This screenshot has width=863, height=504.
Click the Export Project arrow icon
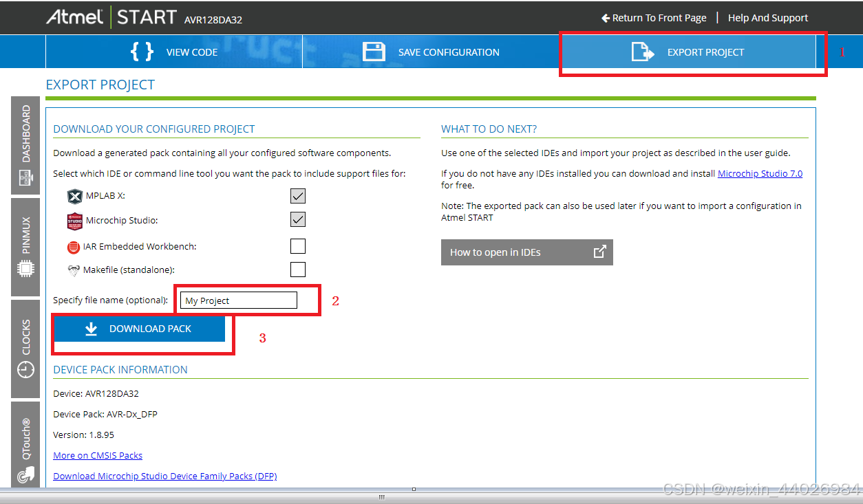tap(643, 52)
